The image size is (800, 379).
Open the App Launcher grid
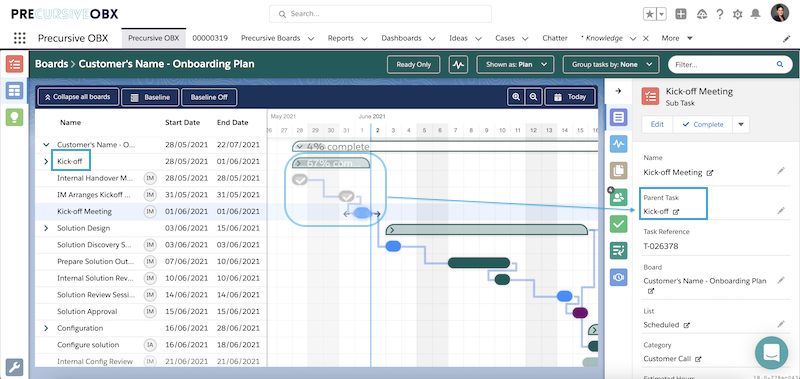pos(19,38)
